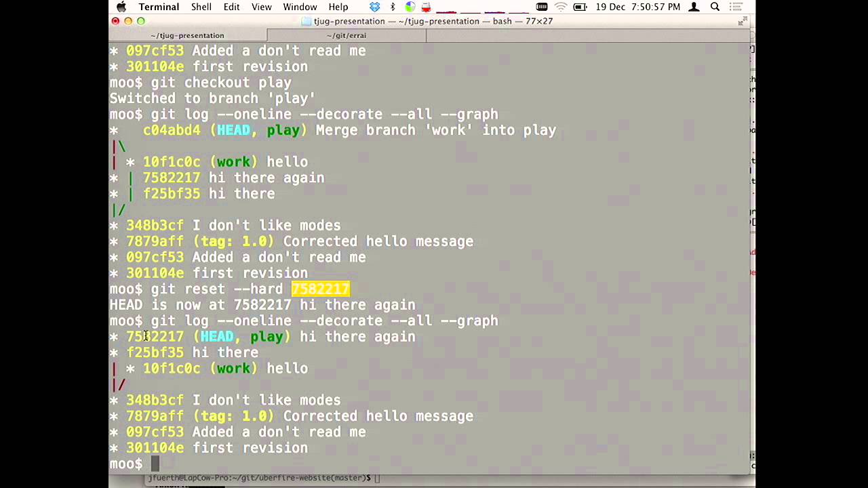
Task: Click the last 'first revision' commit line
Action: click(x=209, y=448)
